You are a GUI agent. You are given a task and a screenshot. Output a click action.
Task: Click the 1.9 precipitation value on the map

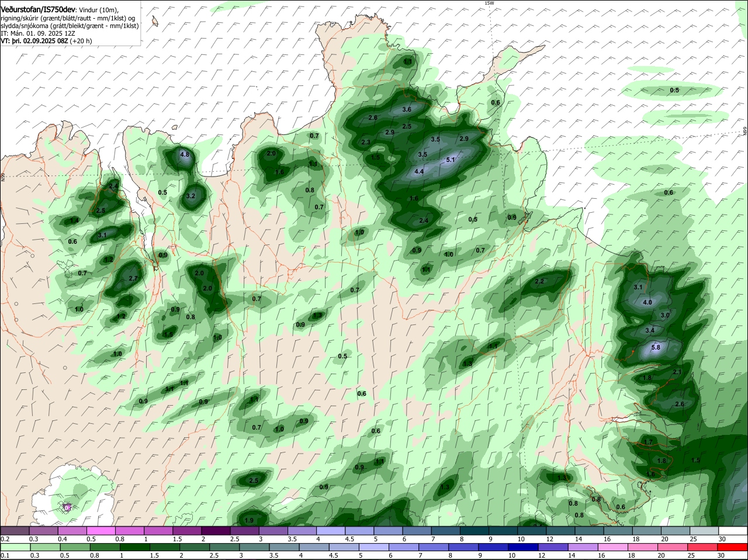(x=249, y=520)
